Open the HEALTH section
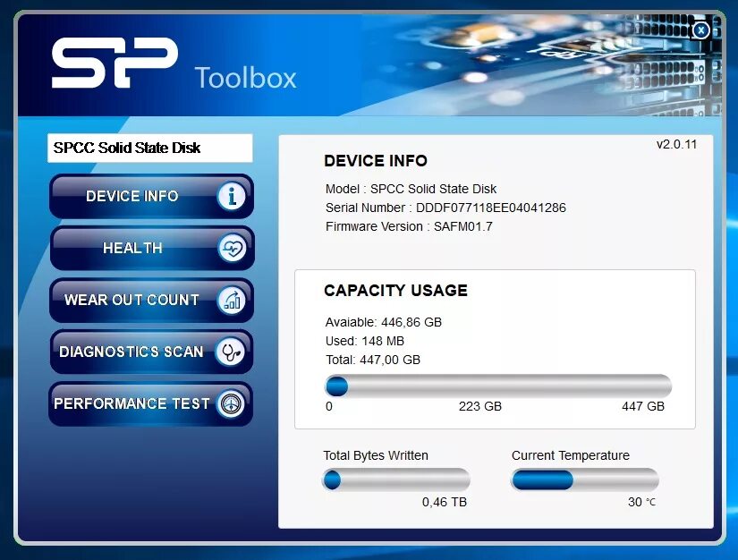This screenshot has width=738, height=560. click(x=152, y=248)
